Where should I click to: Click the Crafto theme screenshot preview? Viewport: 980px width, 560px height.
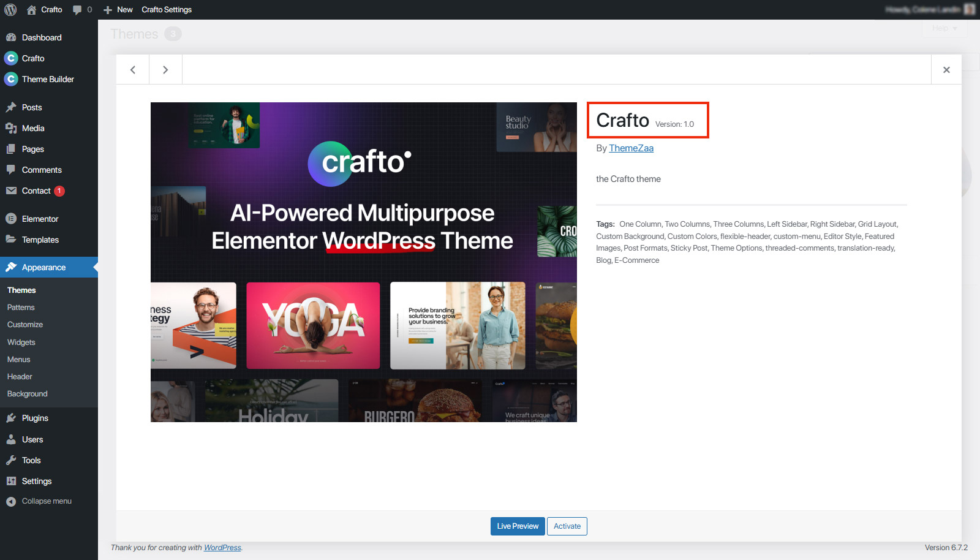click(363, 262)
